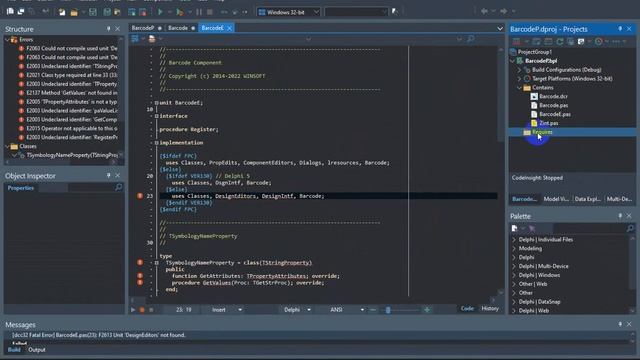
Task: Click the zoom in plus icon in status bar
Action: pos(427,310)
